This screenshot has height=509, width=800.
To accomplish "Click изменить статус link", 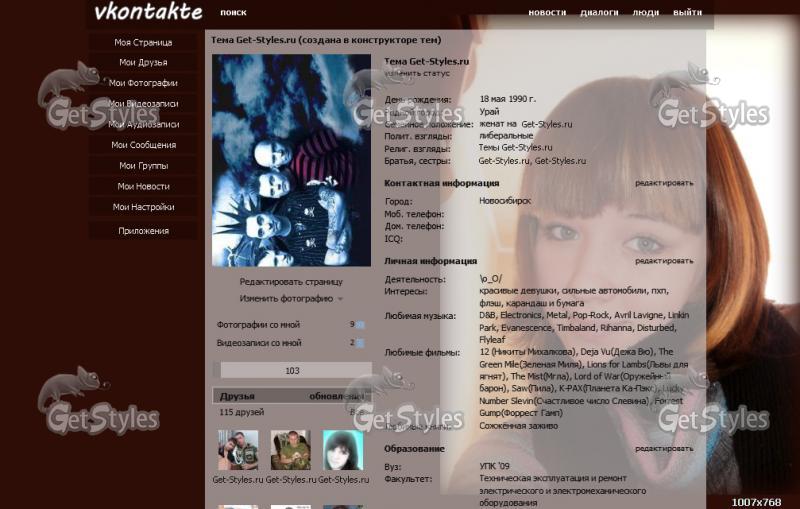I will [417, 73].
